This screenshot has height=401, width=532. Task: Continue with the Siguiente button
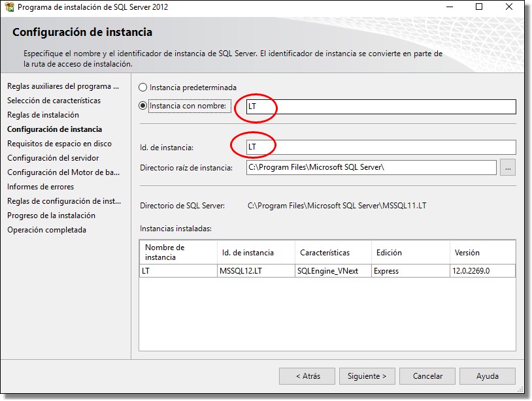[x=367, y=376]
